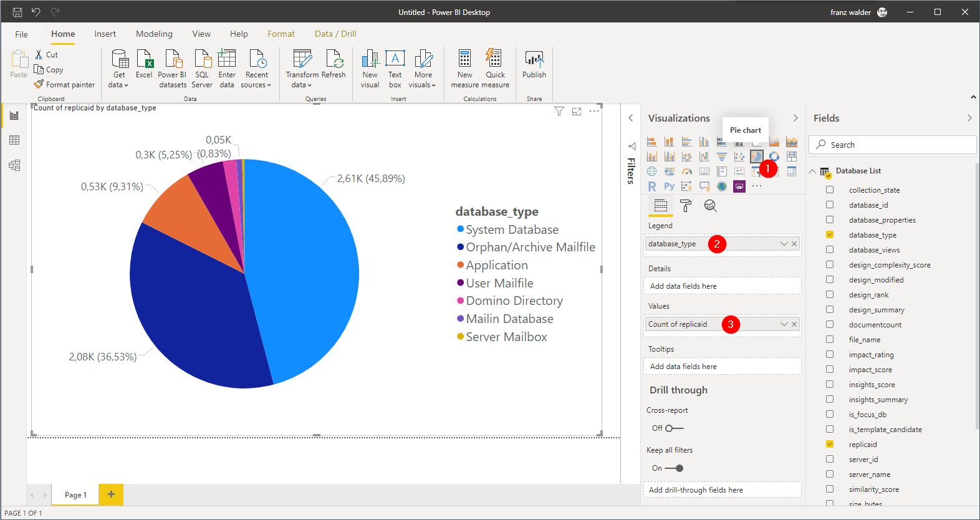Switch to the Data / Drill tab
Viewport: 980px width, 520px height.
point(335,34)
